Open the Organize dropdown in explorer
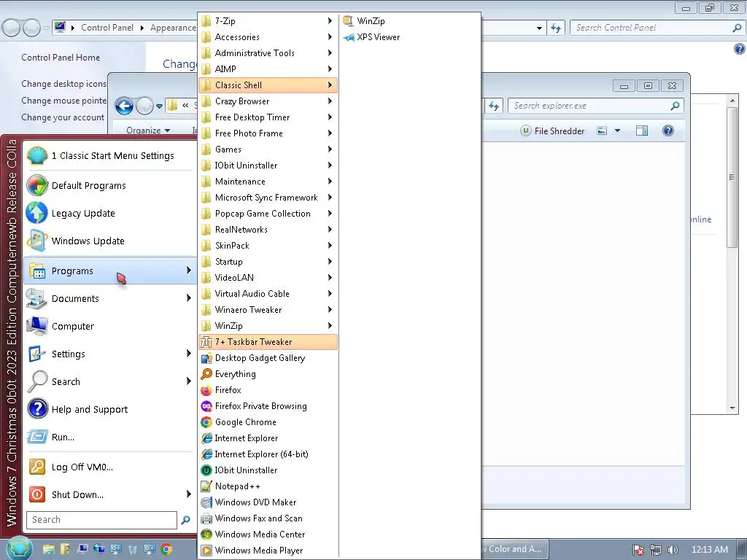747x560 pixels. 148,130
